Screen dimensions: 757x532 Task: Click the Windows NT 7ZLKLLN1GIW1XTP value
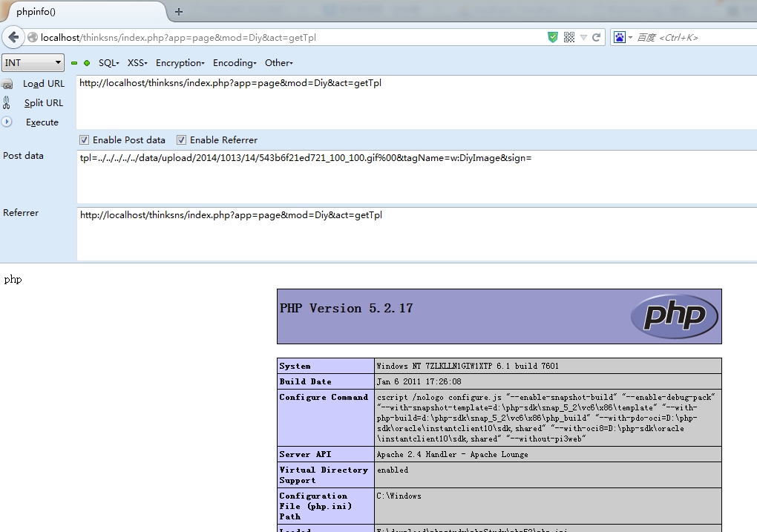(x=468, y=366)
